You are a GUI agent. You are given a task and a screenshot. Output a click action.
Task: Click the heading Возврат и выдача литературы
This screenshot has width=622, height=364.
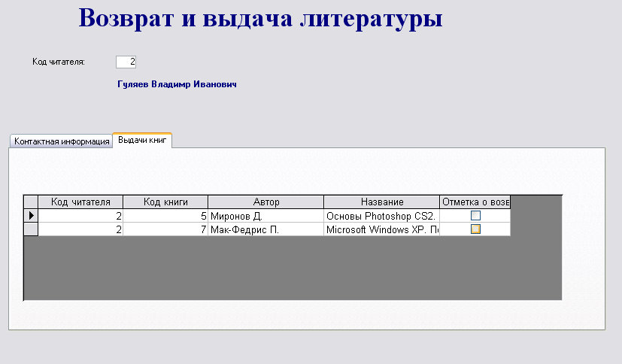pyautogui.click(x=261, y=18)
